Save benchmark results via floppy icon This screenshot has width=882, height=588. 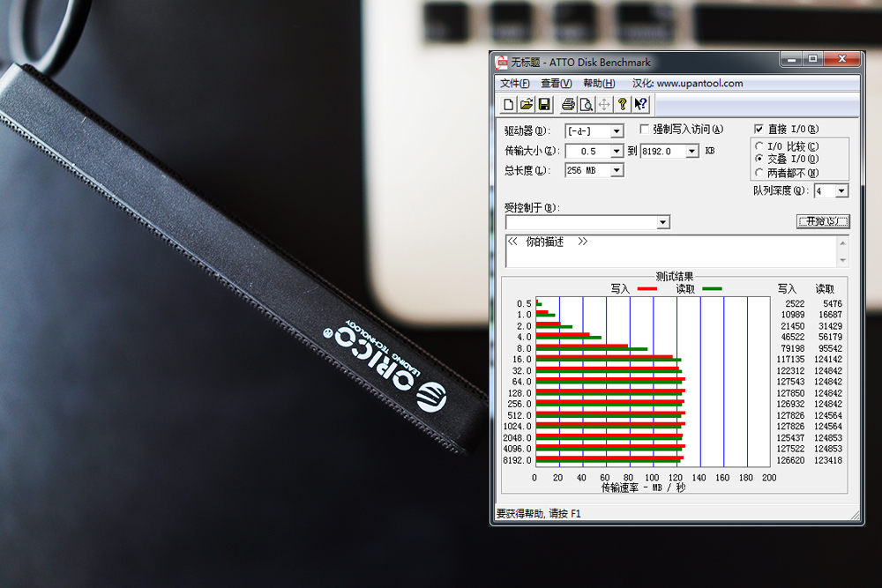544,105
